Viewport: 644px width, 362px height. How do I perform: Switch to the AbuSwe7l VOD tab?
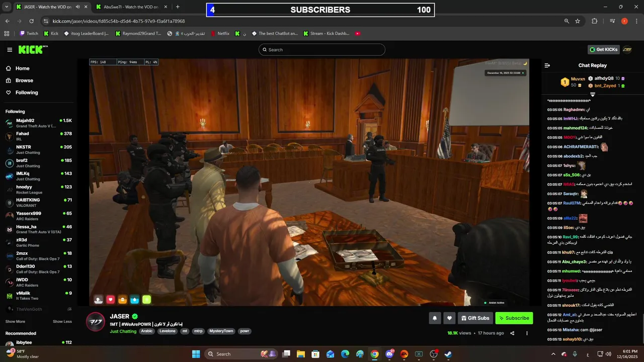coord(131,7)
